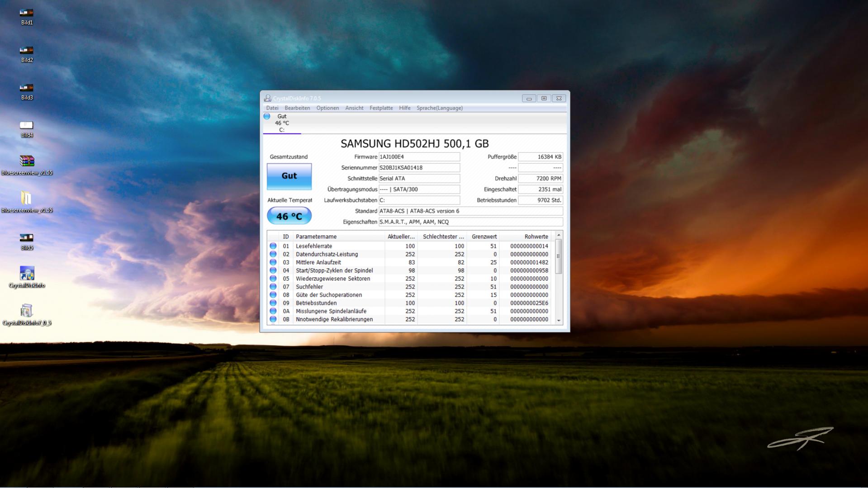Select the bluescreenview folder icon on desktop
868x488 pixels.
tap(27, 203)
